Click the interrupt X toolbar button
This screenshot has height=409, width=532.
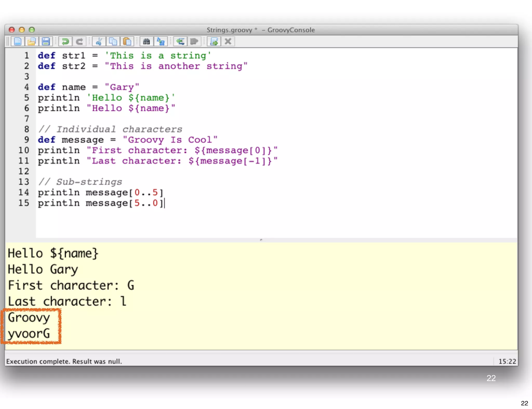pos(228,42)
